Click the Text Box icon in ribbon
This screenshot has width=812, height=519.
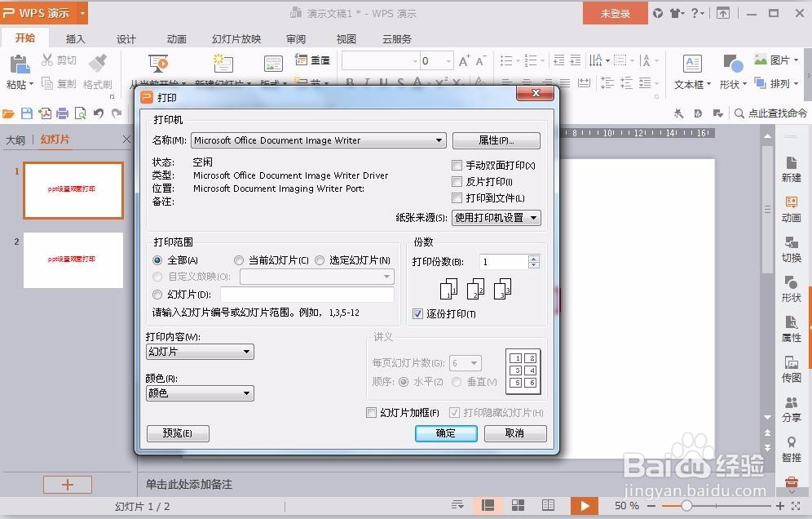[692, 64]
